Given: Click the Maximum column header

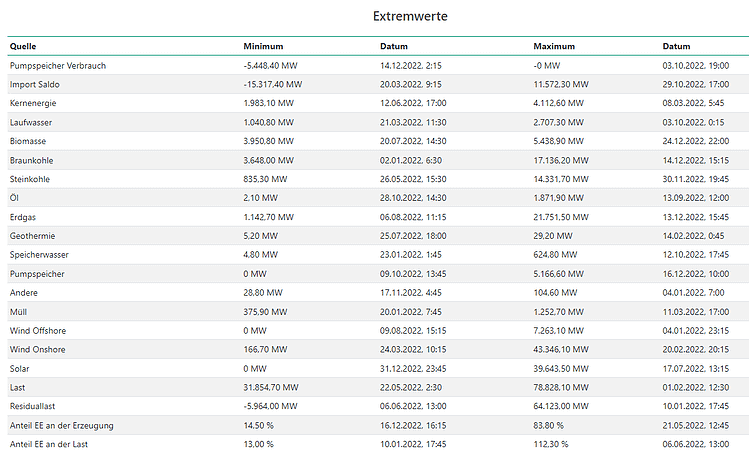Looking at the screenshot, I should [x=555, y=46].
